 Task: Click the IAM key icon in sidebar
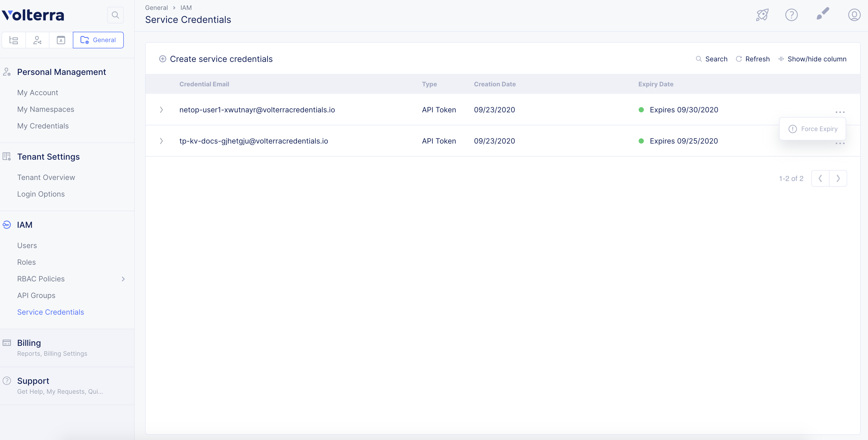[x=7, y=225]
